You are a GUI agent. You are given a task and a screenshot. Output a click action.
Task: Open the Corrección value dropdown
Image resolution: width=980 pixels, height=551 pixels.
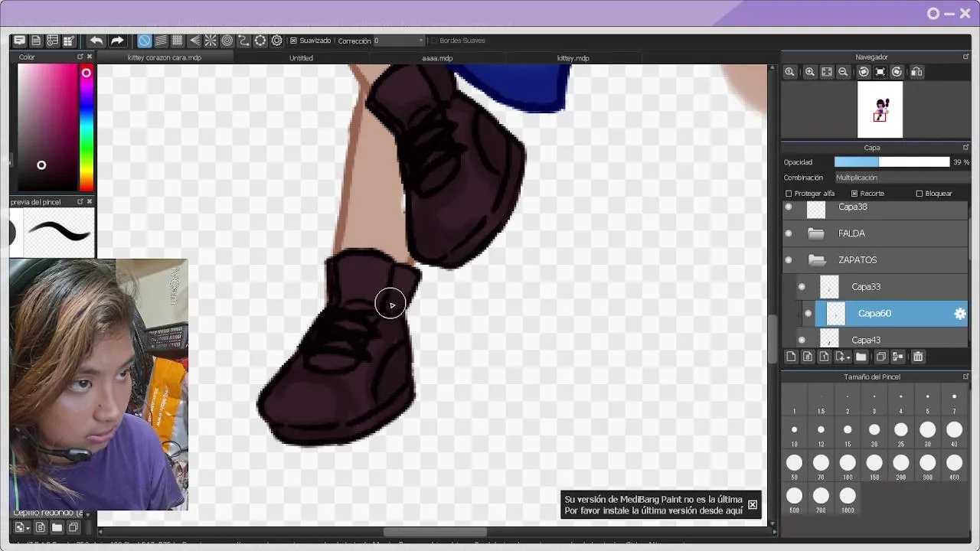(398, 41)
